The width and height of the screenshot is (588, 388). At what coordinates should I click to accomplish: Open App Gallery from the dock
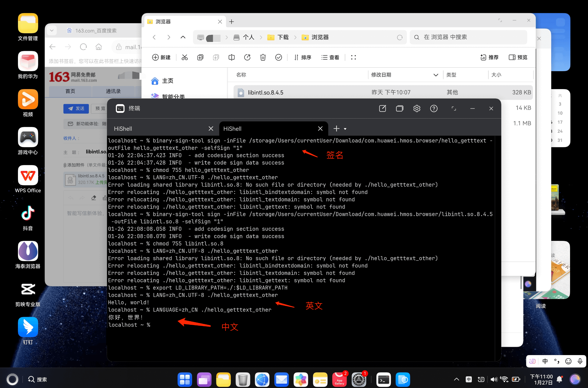(x=339, y=379)
